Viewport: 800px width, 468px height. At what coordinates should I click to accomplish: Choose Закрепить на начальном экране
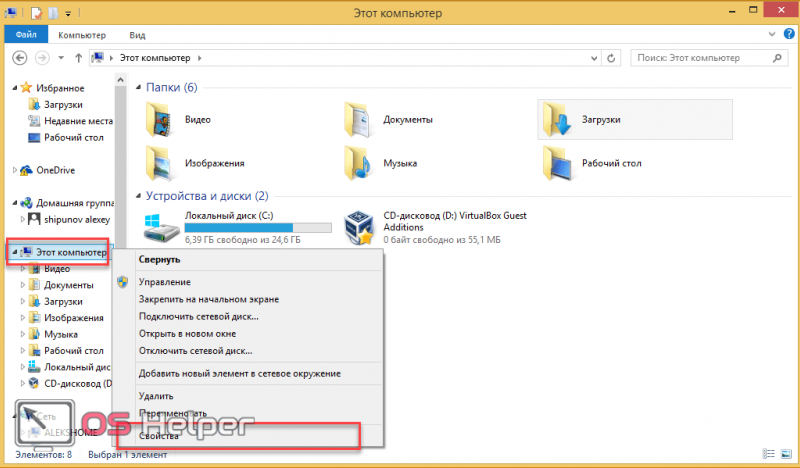coord(249,299)
